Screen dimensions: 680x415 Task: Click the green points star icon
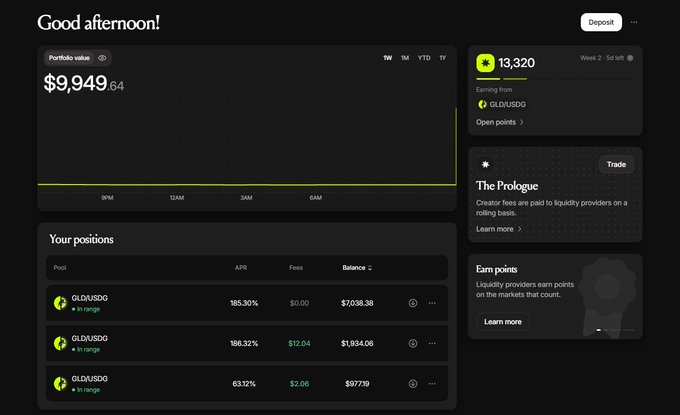click(x=485, y=63)
